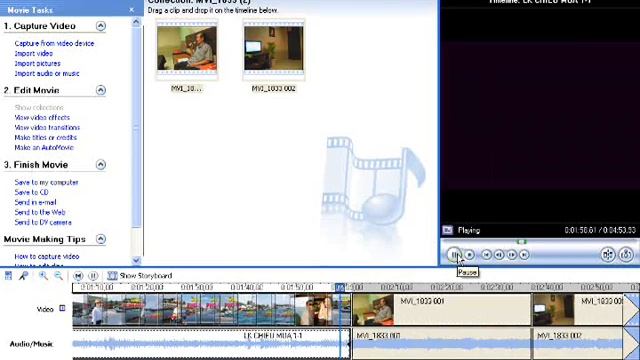Viewport: 640px width, 360px height.
Task: Select MVI_1033 001 audio clip on audio track
Action: 441,344
